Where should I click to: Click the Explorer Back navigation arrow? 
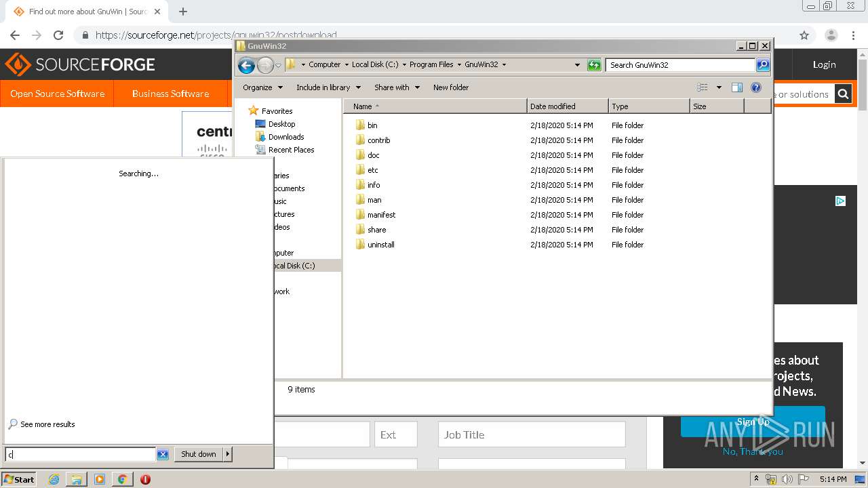pyautogui.click(x=246, y=65)
